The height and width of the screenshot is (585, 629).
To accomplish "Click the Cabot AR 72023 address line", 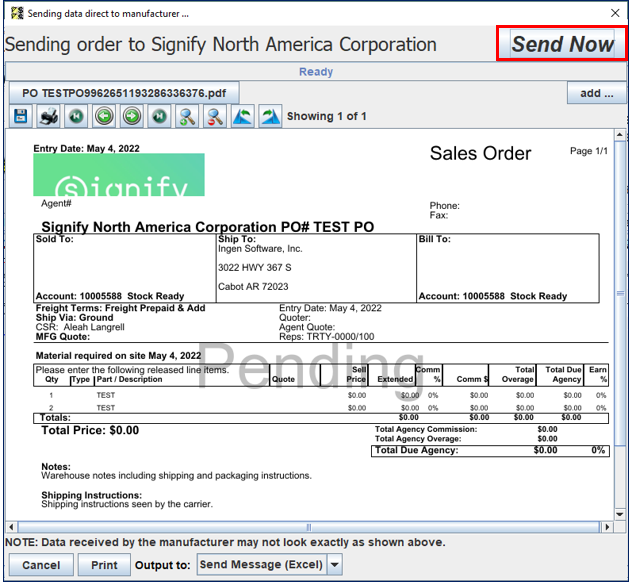I will pos(253,286).
